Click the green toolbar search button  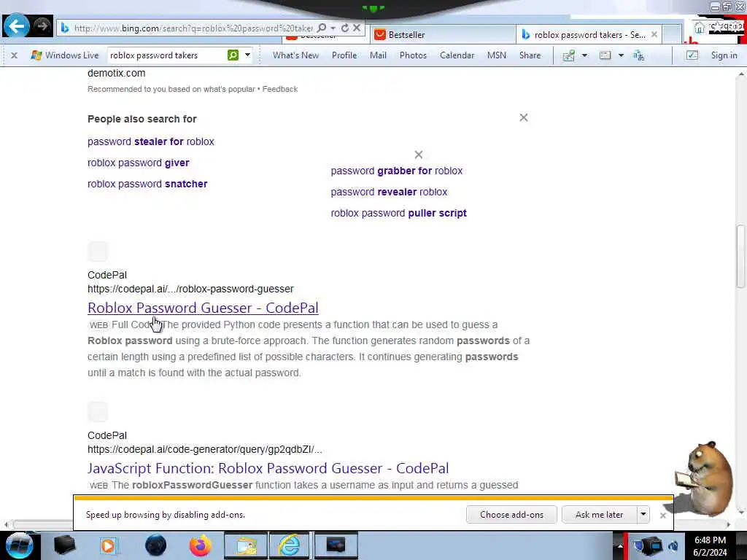click(233, 55)
